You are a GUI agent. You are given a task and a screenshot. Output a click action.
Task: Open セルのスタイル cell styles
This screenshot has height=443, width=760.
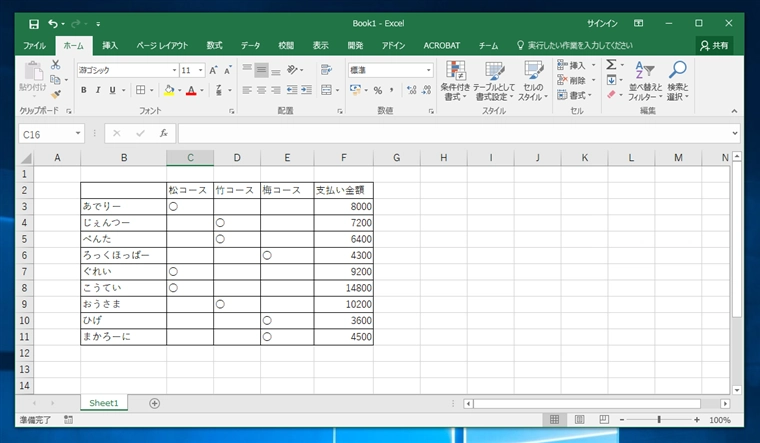tap(533, 81)
